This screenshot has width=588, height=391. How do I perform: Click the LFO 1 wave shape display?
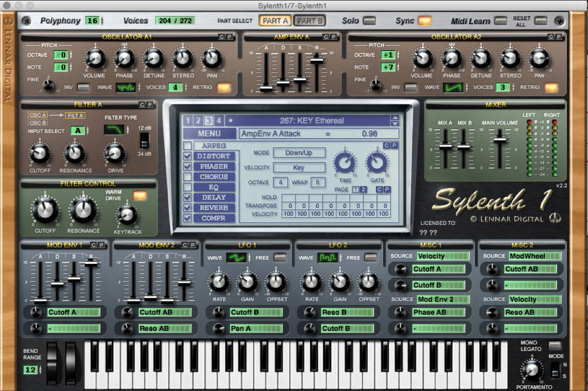point(237,258)
